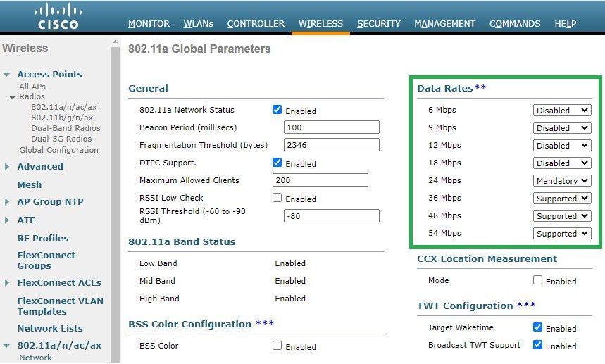Viewport: 605px width, 364px height.
Task: Open the Network Lists link
Action: click(50, 329)
